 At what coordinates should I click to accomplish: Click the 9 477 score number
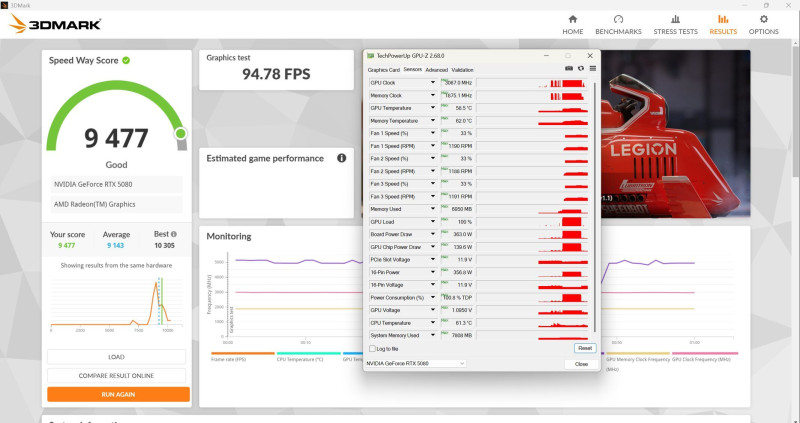tap(116, 138)
